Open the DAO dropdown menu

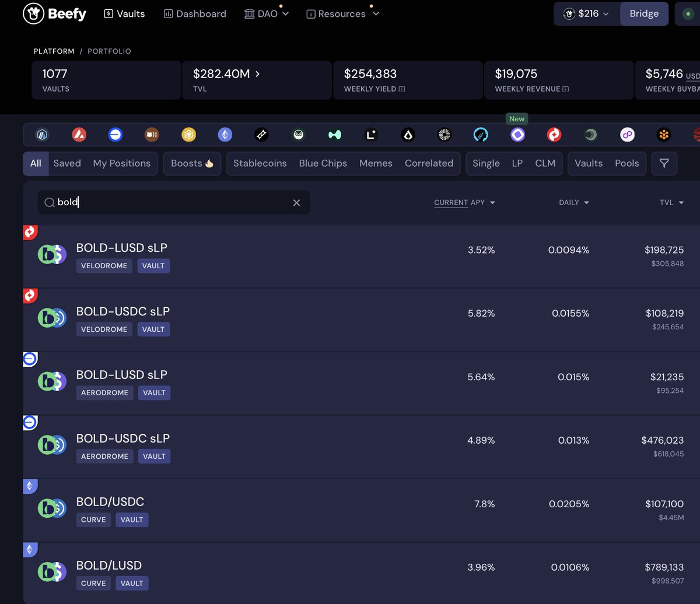(266, 13)
